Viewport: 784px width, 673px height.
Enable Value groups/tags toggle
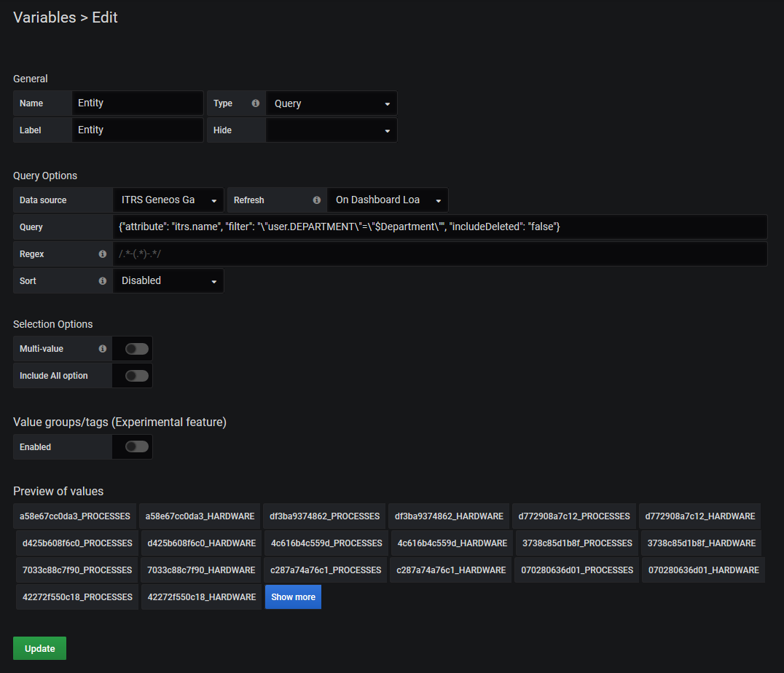pyautogui.click(x=136, y=446)
